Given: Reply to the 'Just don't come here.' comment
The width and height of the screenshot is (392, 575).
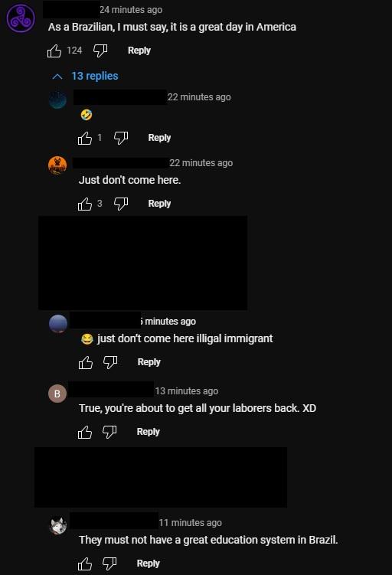Looking at the screenshot, I should coord(159,204).
